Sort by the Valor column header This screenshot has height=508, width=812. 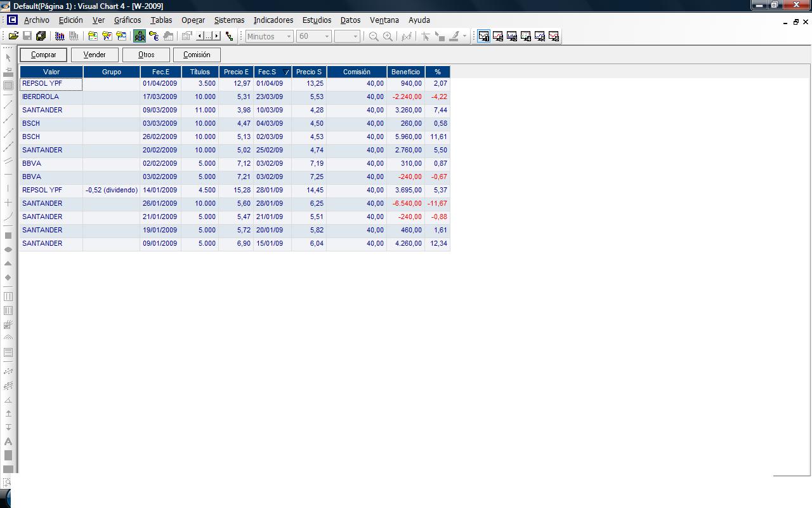51,72
